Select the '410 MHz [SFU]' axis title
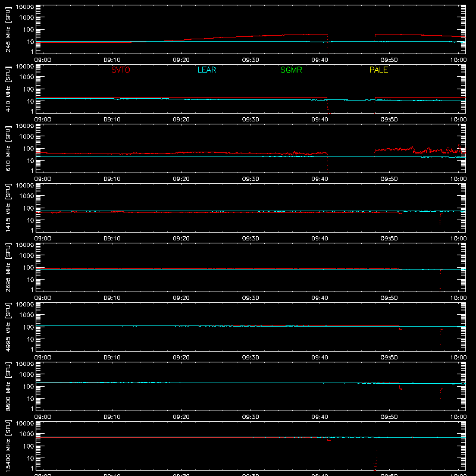This screenshot has width=476, height=476. 8,89
